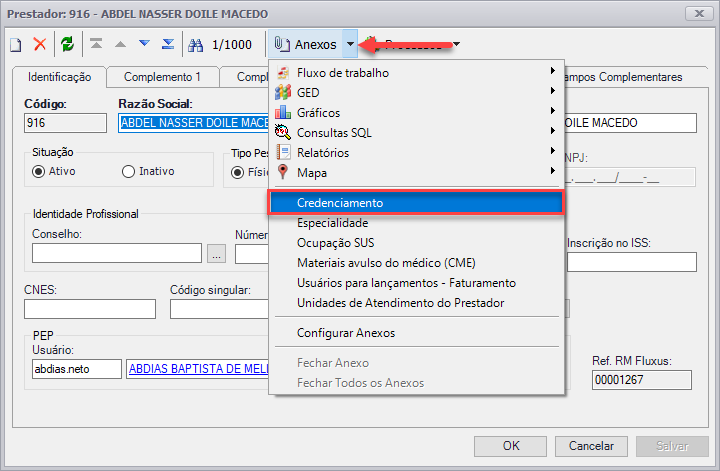Click the Ref. RM Fluxus field
This screenshot has width=720, height=471.
641,380
